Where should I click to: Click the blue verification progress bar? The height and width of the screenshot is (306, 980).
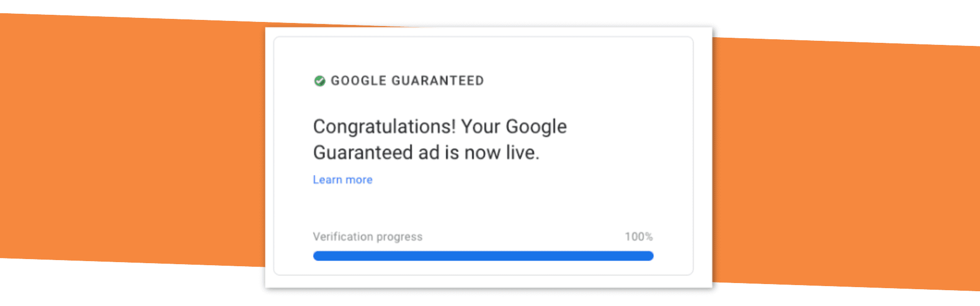[x=483, y=256]
